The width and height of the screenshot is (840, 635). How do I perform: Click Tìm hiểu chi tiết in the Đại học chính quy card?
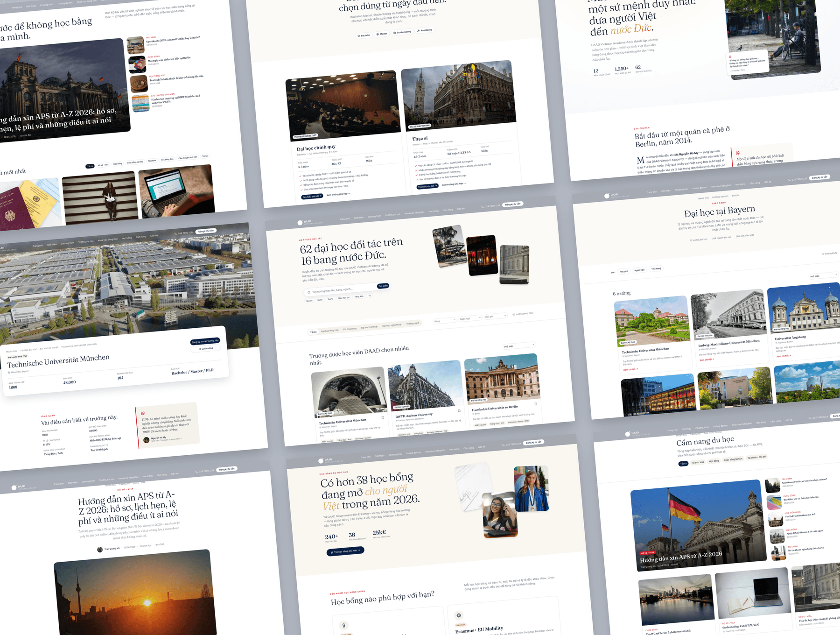click(x=312, y=196)
